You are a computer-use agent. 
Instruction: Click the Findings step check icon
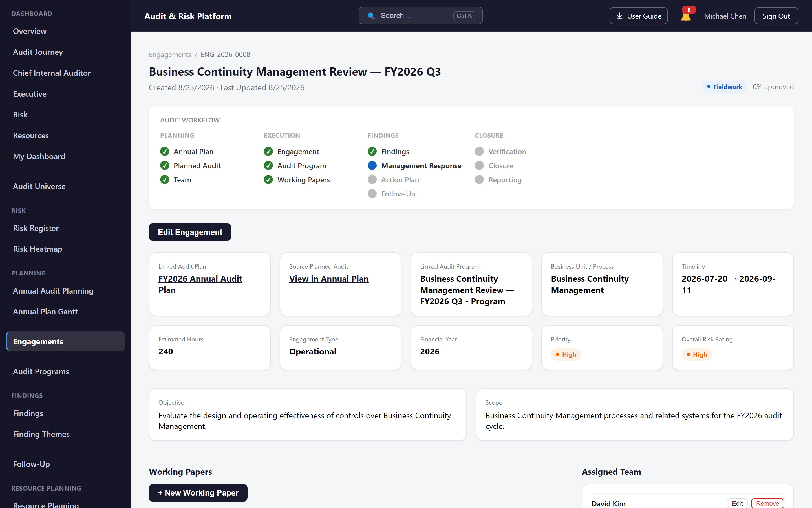[372, 152]
